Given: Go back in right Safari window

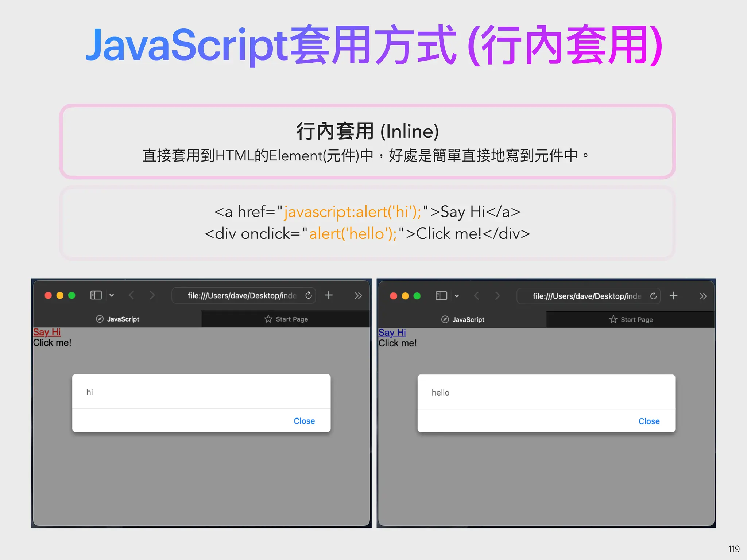Looking at the screenshot, I should tap(477, 296).
